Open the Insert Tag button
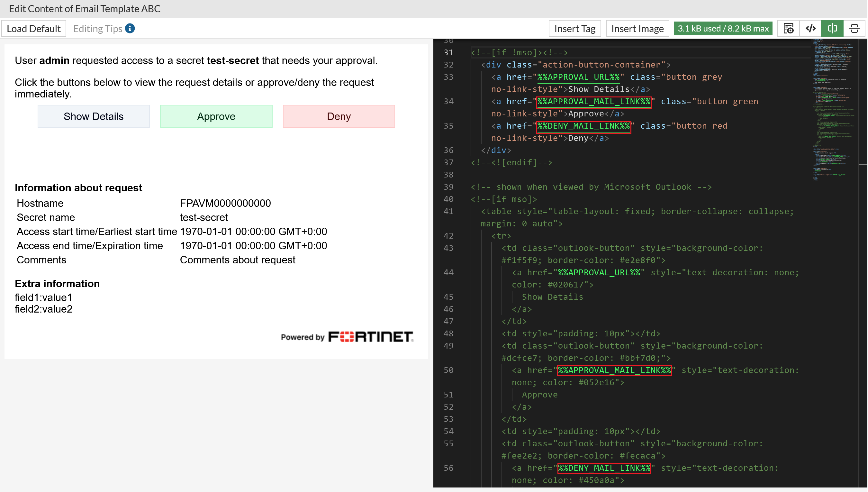The width and height of the screenshot is (868, 492). 574,28
